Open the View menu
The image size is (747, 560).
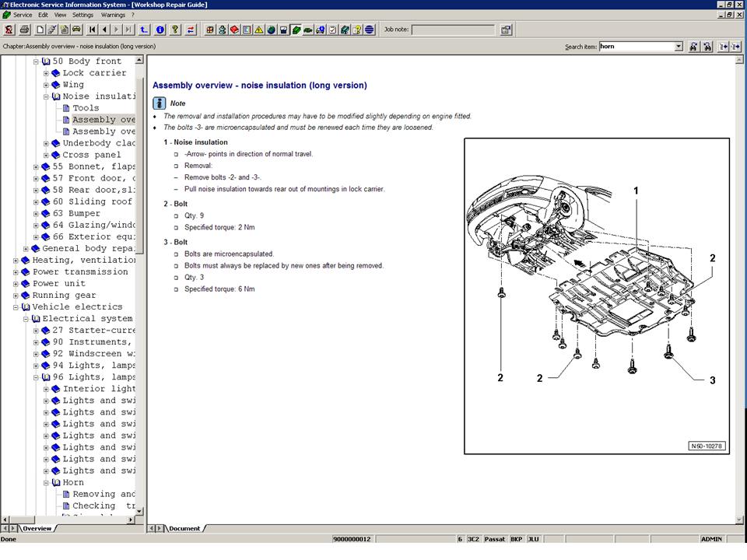pyautogui.click(x=60, y=15)
